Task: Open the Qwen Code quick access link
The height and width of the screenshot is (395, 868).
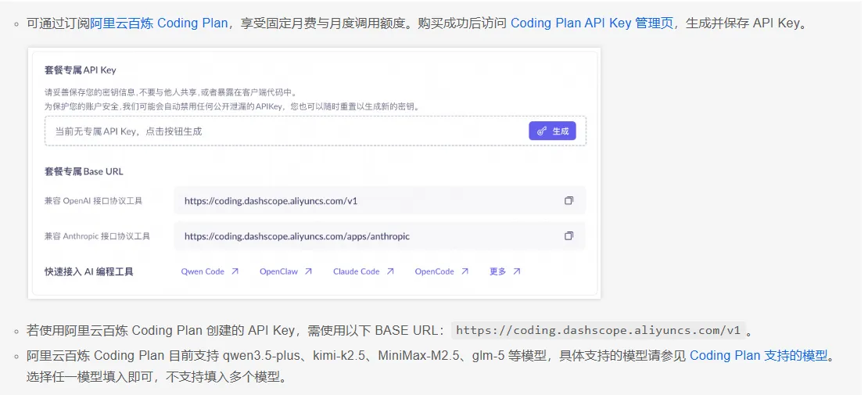Action: [x=203, y=271]
